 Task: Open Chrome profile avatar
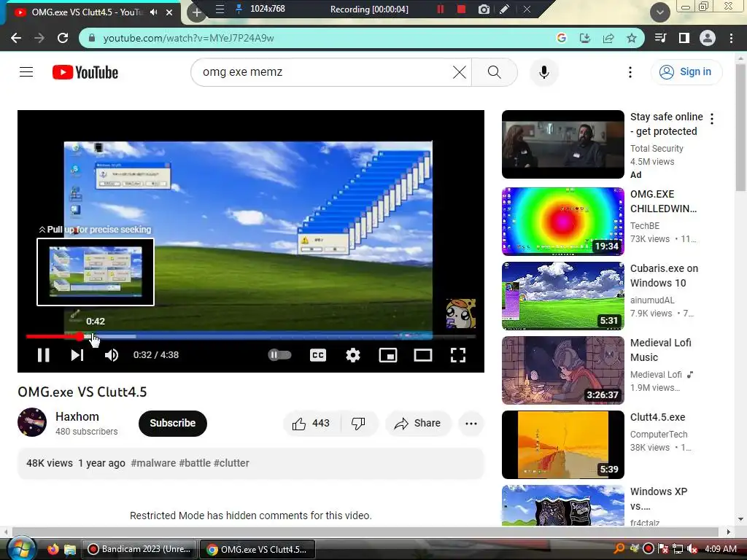(708, 38)
